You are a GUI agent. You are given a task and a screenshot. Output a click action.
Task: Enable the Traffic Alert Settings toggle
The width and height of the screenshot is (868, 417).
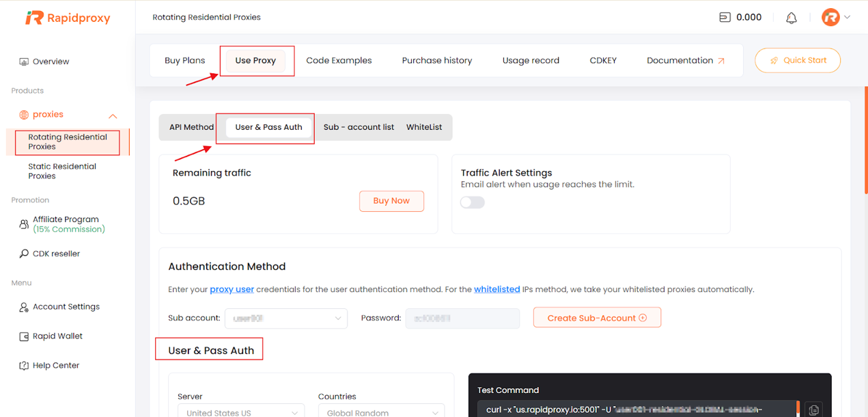coord(472,202)
